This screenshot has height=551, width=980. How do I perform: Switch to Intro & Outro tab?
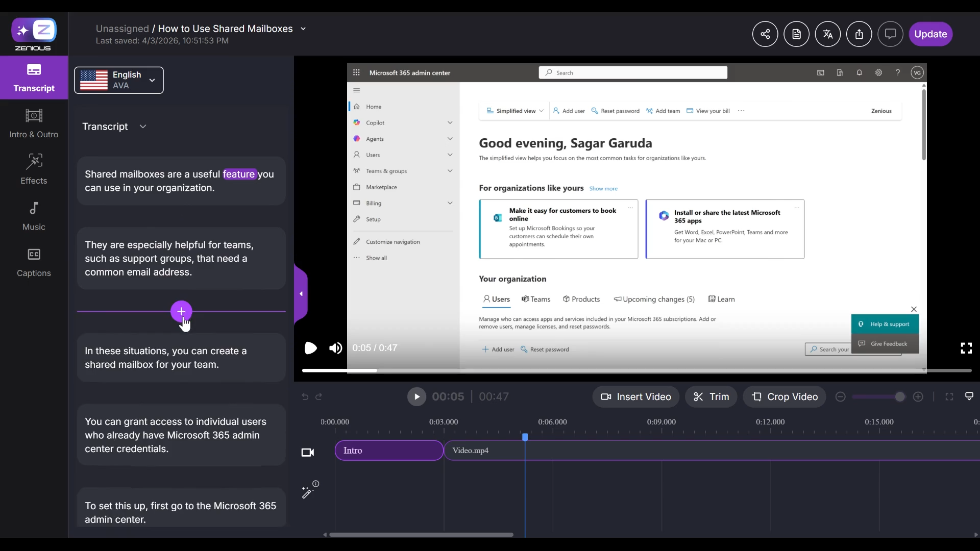[x=34, y=123]
